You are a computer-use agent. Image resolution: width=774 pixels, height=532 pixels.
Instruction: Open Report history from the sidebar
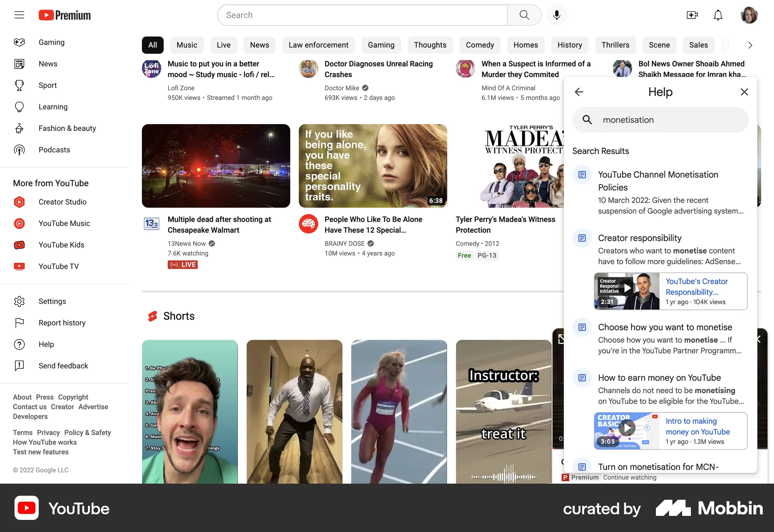(x=62, y=322)
